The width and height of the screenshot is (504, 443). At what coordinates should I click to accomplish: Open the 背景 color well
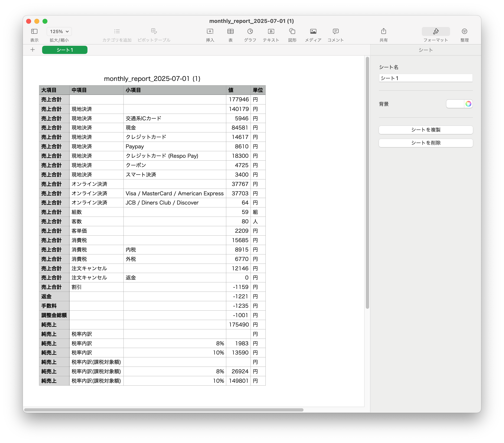455,104
